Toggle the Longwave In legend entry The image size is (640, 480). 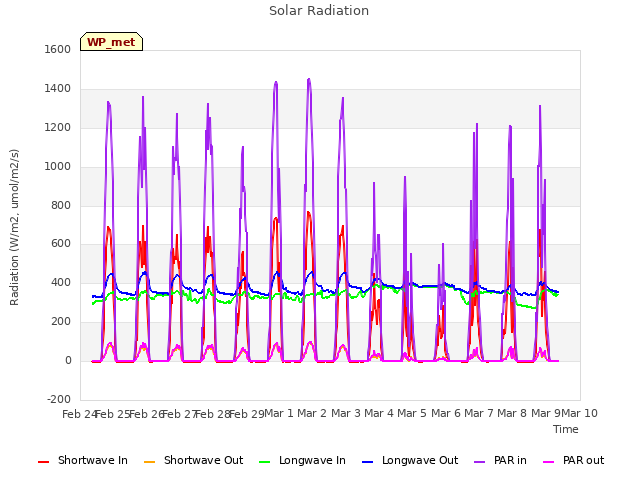pos(302,460)
